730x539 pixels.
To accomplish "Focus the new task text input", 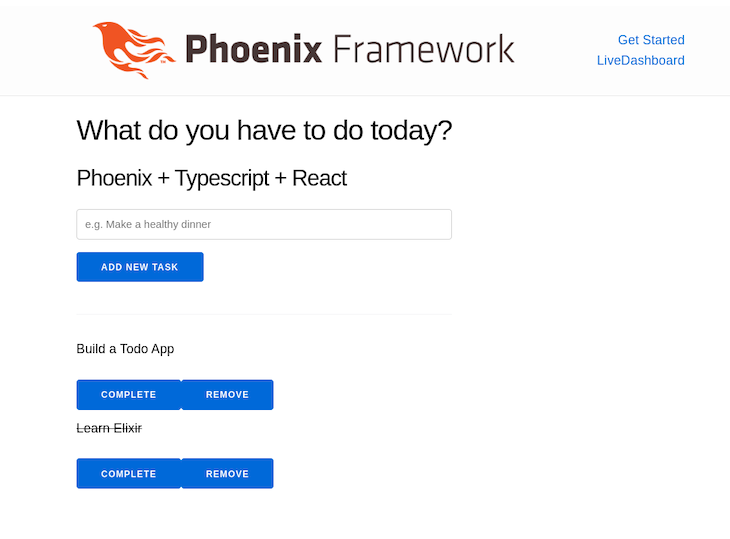I will tap(264, 224).
